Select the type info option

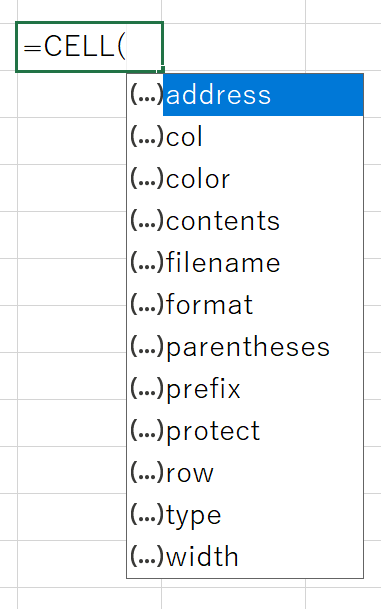(245, 515)
